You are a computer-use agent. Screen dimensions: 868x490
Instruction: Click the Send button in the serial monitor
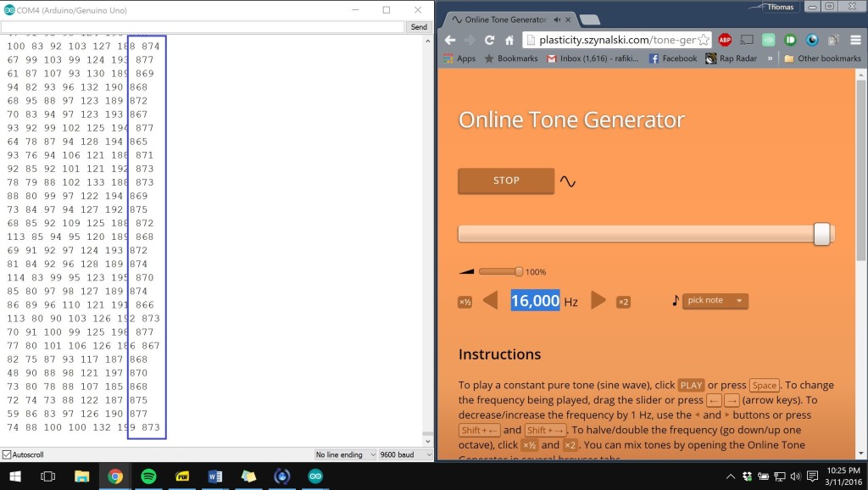point(419,27)
